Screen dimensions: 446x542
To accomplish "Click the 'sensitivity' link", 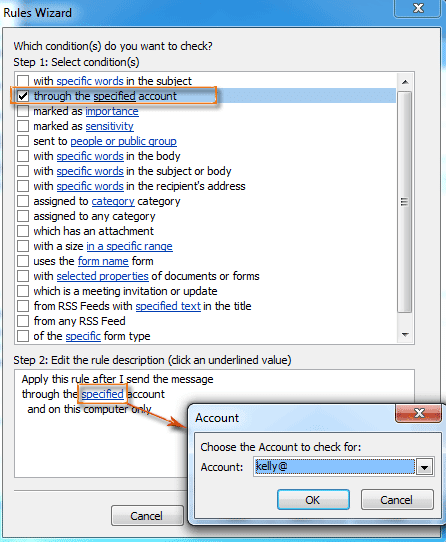I will 109,126.
